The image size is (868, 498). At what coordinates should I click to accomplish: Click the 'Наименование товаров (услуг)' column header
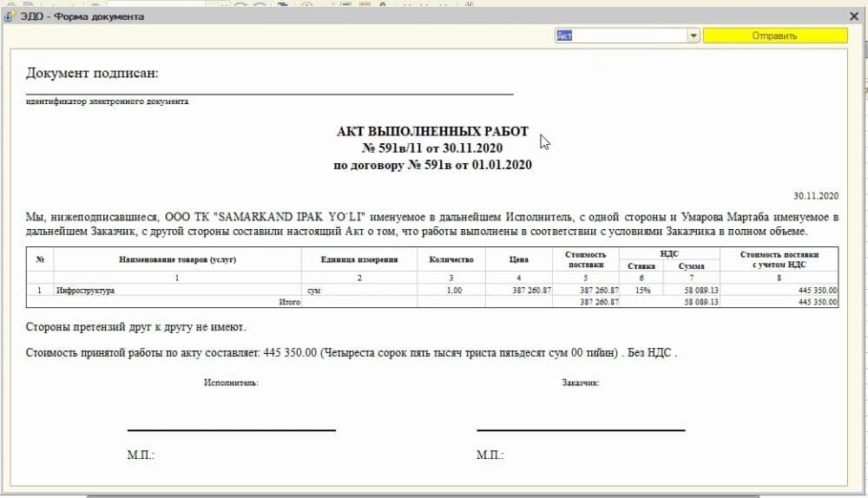pyautogui.click(x=177, y=259)
